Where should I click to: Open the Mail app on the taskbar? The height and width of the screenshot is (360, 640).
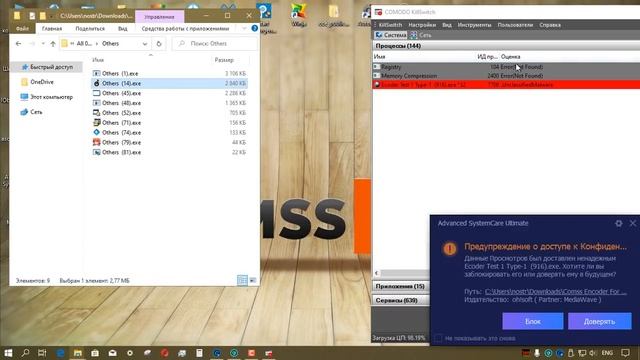coord(113,353)
